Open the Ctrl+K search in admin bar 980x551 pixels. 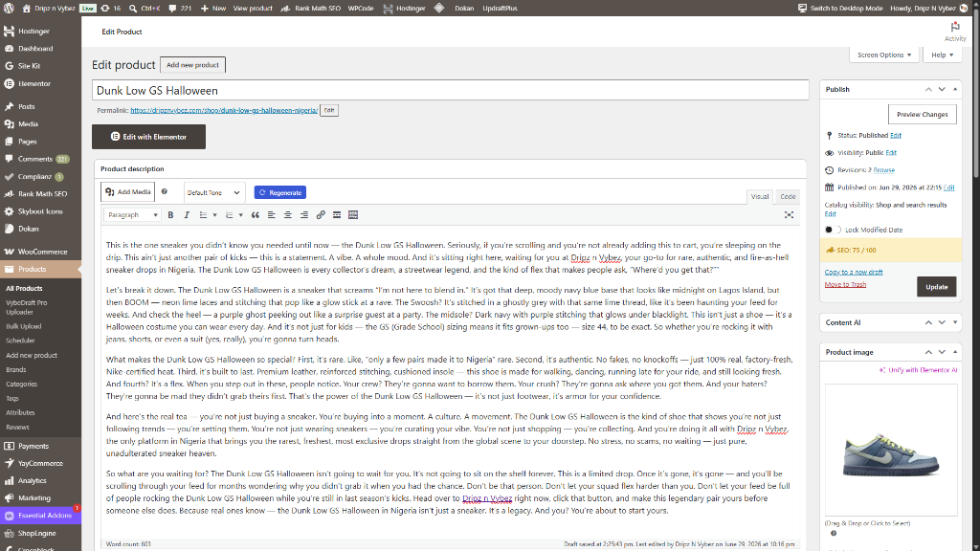pos(145,8)
